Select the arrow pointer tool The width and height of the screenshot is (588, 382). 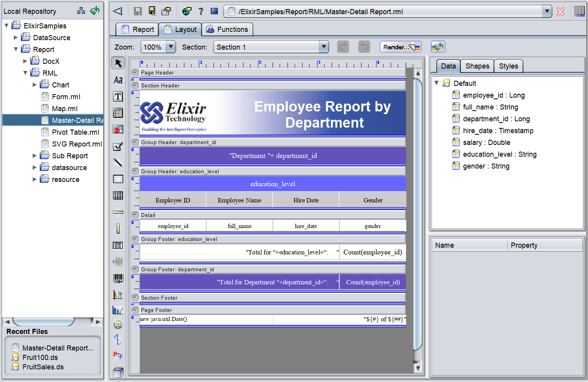(118, 63)
